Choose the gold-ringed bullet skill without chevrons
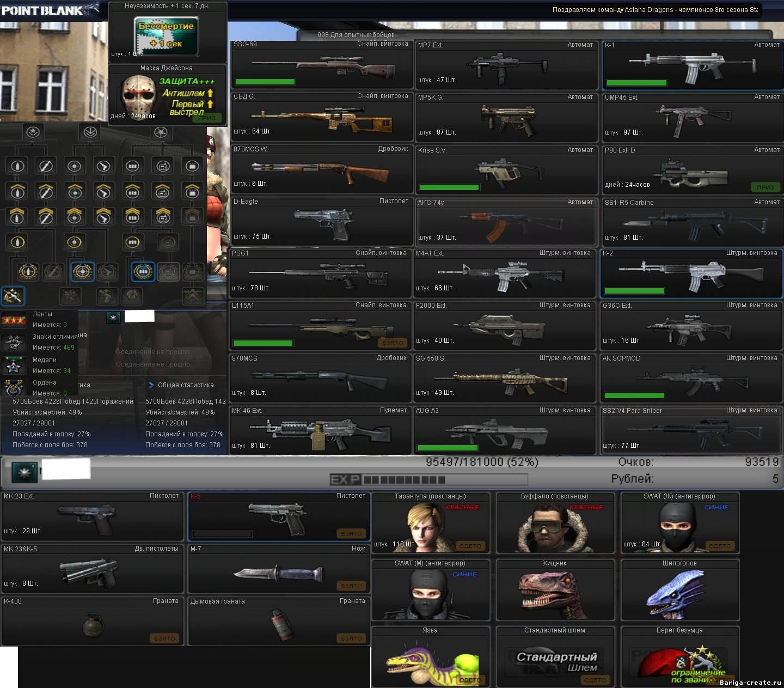784x688 pixels. tap(17, 242)
